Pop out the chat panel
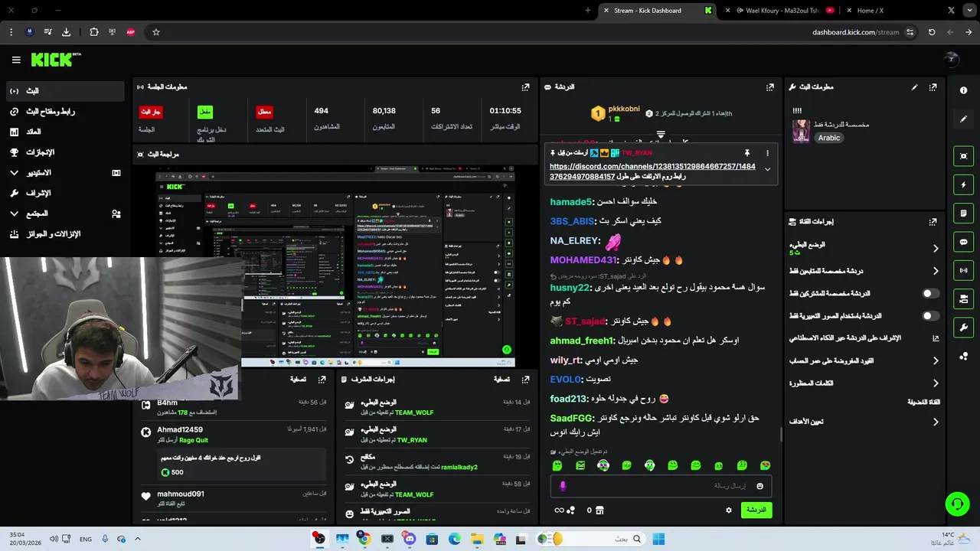The image size is (980, 551). pyautogui.click(x=769, y=87)
